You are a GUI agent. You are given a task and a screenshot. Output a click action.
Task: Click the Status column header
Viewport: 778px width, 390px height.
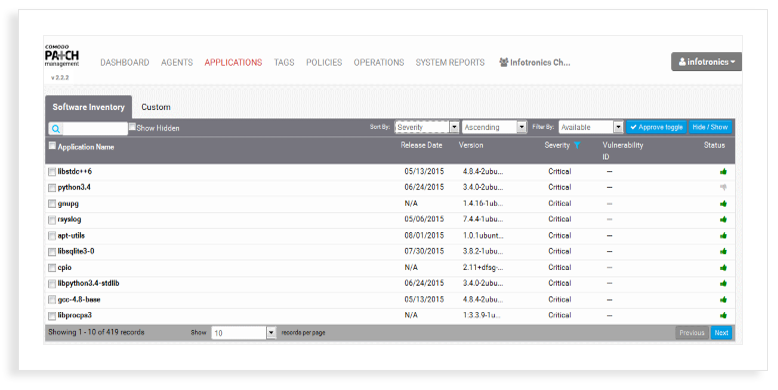[714, 145]
